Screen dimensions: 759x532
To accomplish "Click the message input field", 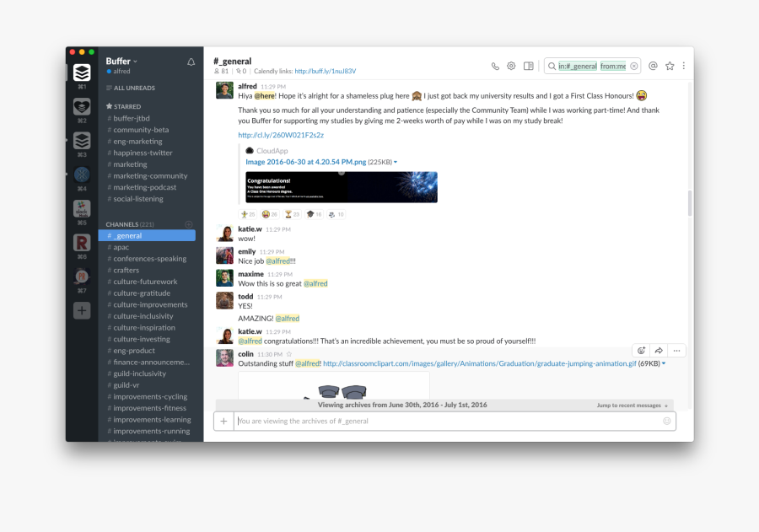I will tap(449, 422).
